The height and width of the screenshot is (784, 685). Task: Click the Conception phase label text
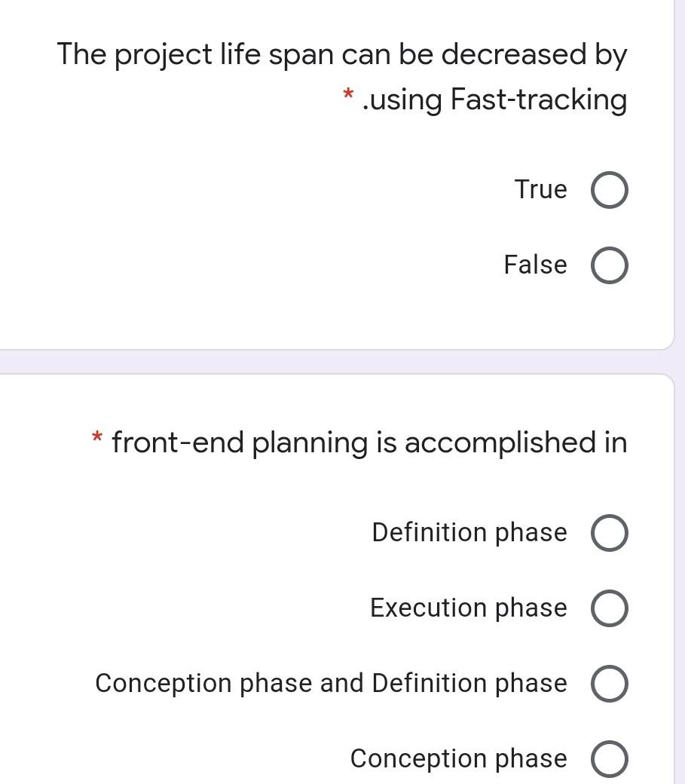[457, 758]
